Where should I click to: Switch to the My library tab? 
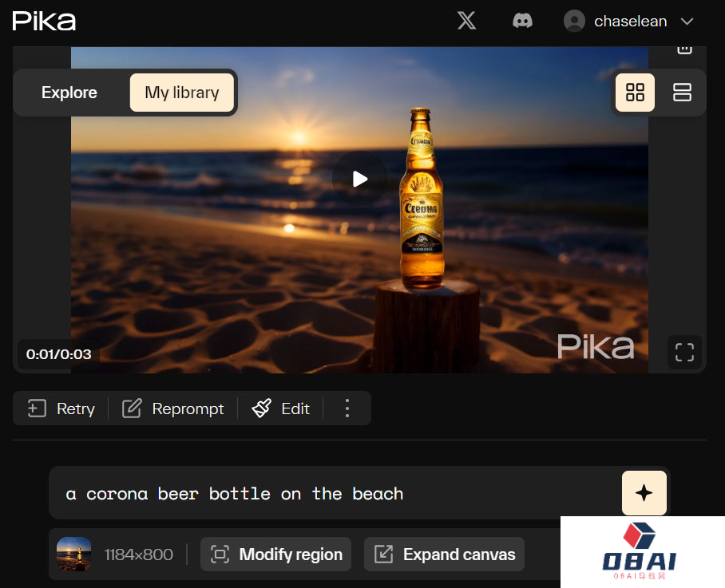(182, 93)
